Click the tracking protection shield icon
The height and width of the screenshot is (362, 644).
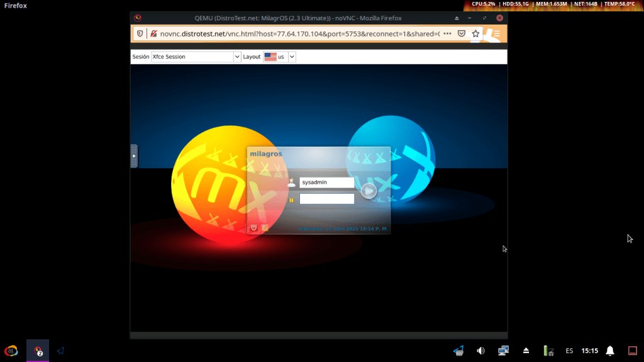(x=141, y=33)
